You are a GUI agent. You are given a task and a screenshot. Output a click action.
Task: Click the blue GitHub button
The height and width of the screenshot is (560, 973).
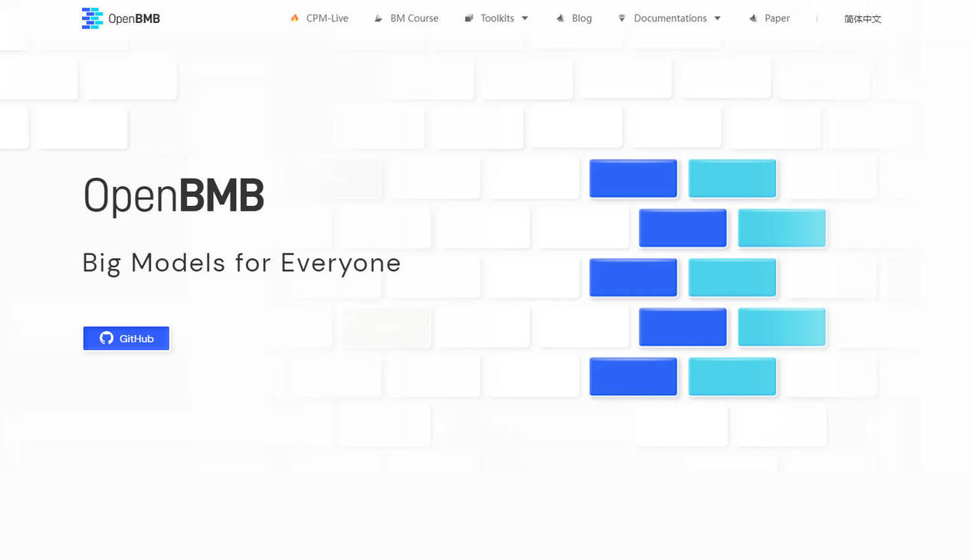pos(126,338)
